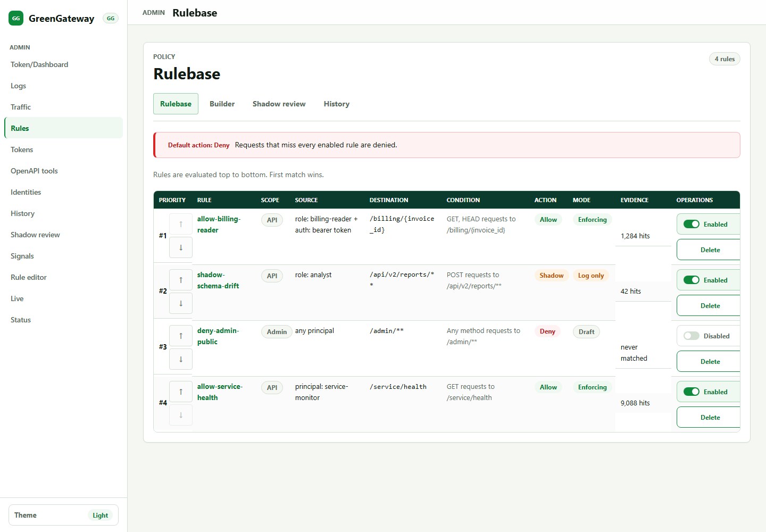Click the GG badge next to GreenGateway
Image resolution: width=766 pixels, height=532 pixels.
(111, 18)
